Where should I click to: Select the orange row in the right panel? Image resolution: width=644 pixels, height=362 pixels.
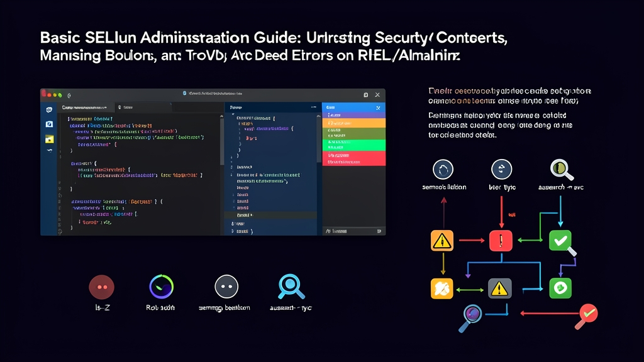point(353,123)
